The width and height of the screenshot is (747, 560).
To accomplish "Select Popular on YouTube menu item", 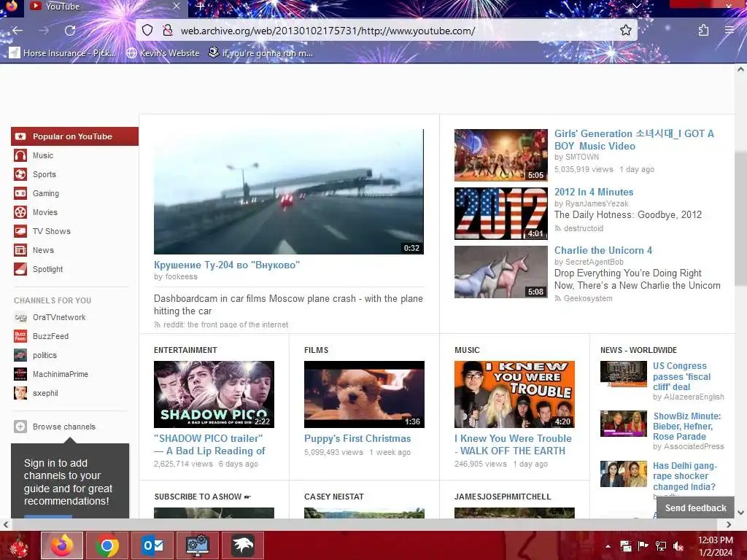I will coord(75,136).
